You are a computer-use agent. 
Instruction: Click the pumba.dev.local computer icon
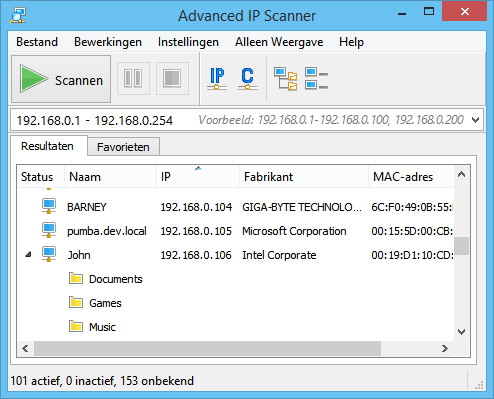click(49, 230)
